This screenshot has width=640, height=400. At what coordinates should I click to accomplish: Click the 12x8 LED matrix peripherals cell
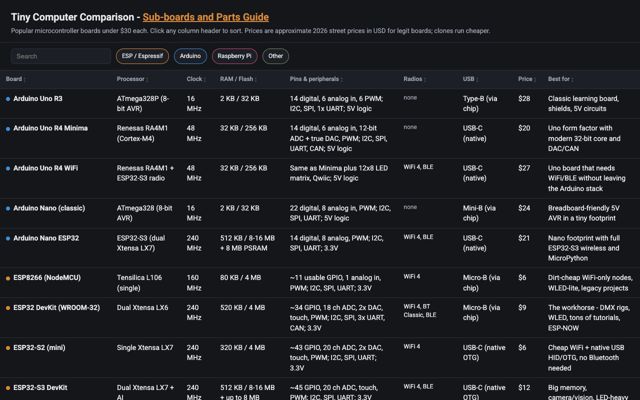(339, 173)
